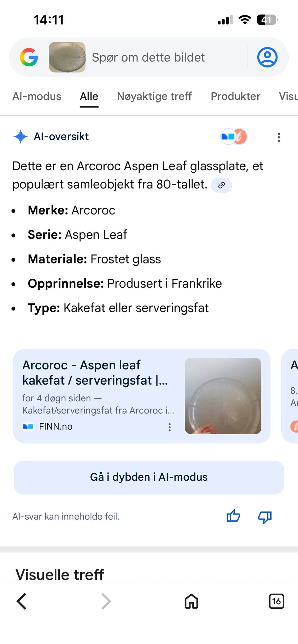Switch to the AI-modus tab
Viewport: 298px width, 644px height.
[x=37, y=96]
